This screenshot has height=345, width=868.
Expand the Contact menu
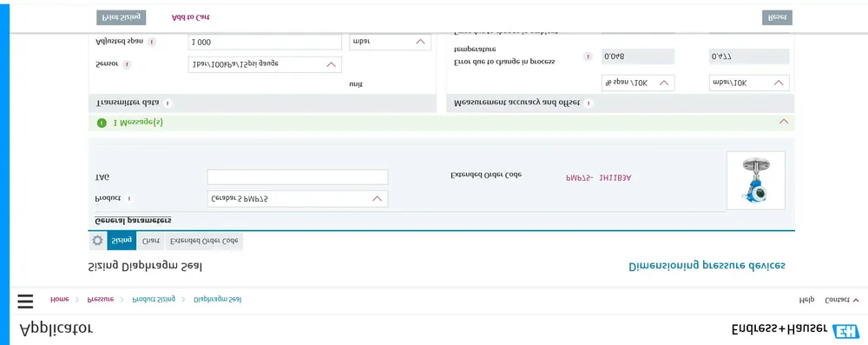(x=841, y=300)
